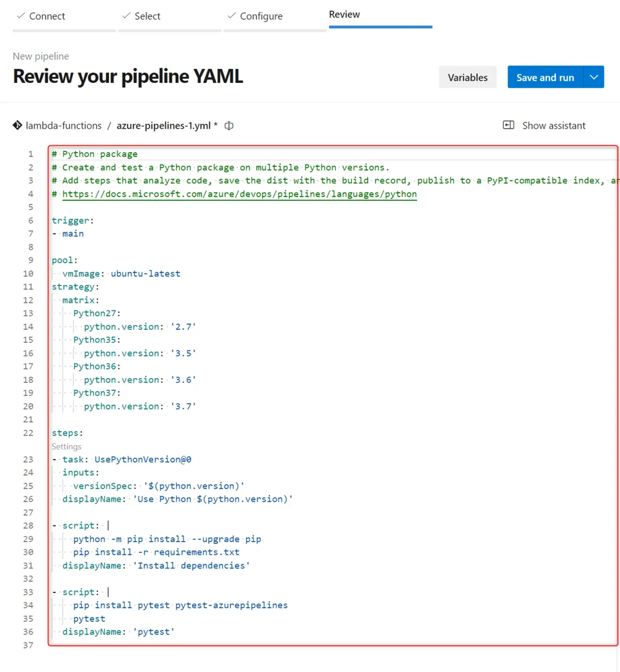Open the Variables panel
620x672 pixels.
pos(468,77)
